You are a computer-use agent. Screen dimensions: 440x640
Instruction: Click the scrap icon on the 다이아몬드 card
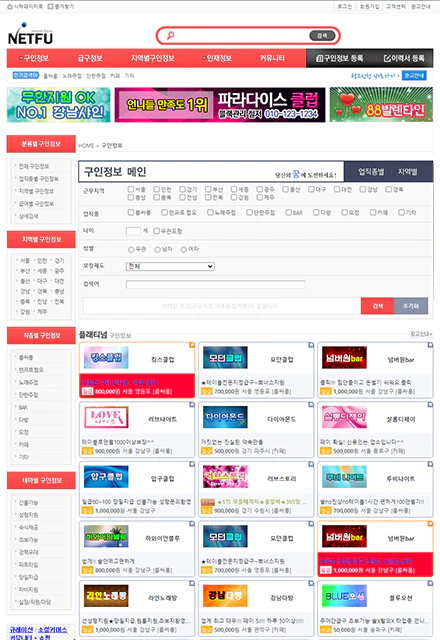(x=311, y=404)
